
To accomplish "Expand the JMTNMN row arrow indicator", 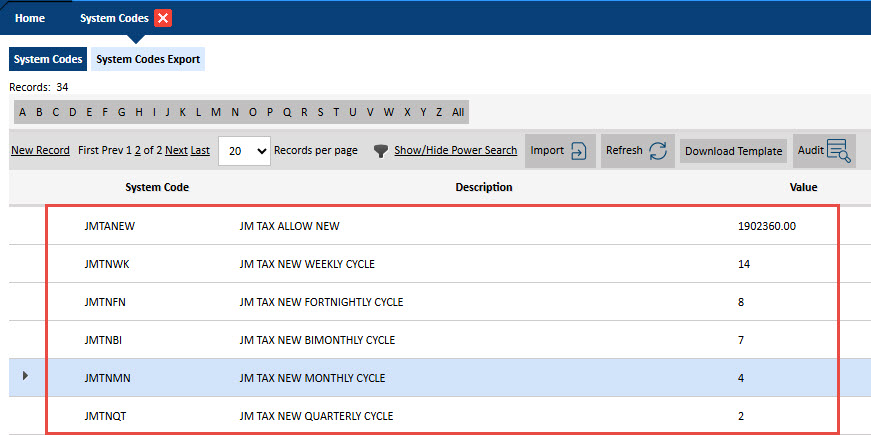I will tap(25, 376).
